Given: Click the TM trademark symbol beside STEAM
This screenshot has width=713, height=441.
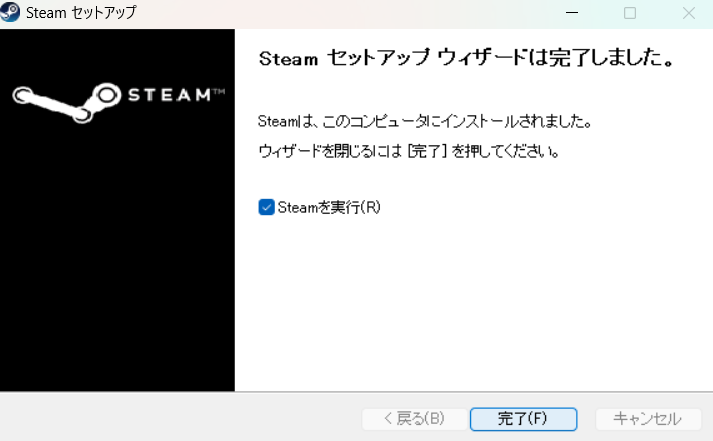Looking at the screenshot, I should click(x=219, y=91).
